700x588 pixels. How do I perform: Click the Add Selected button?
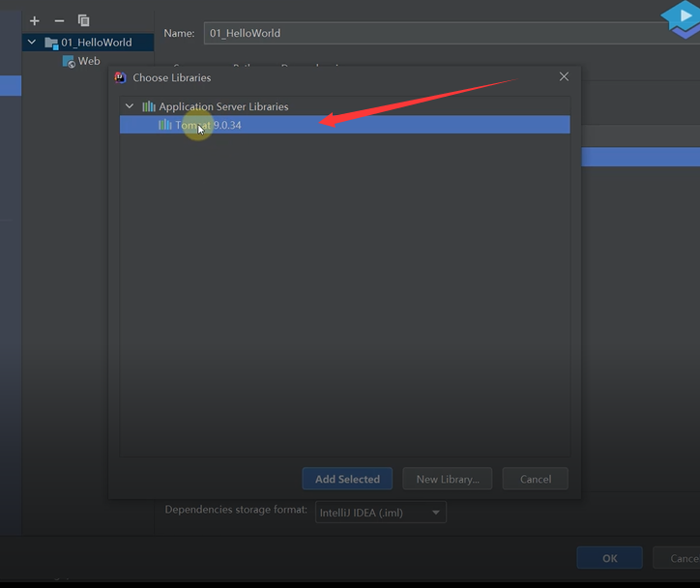347,479
